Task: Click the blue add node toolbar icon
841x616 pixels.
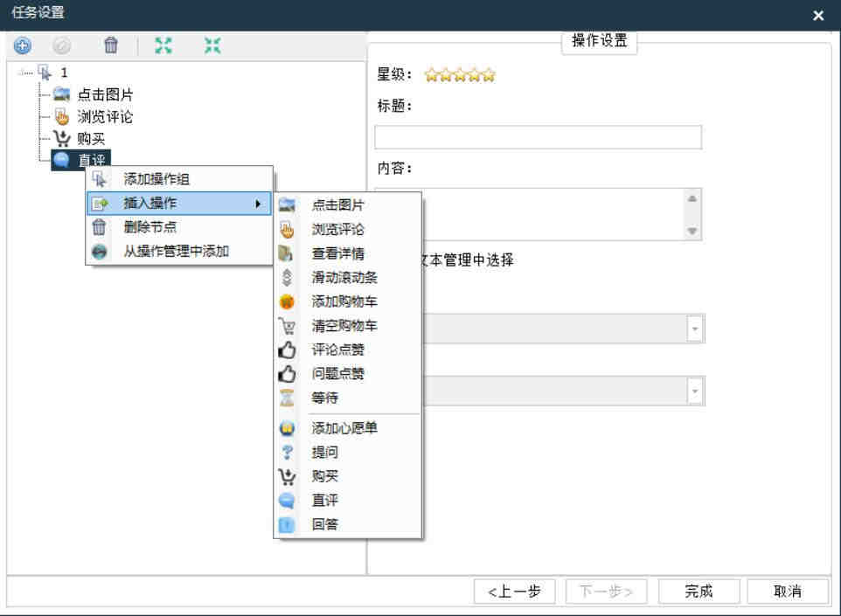Action: click(x=22, y=45)
